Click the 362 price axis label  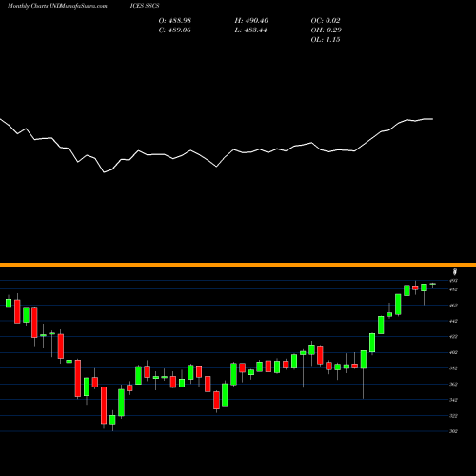point(453,384)
